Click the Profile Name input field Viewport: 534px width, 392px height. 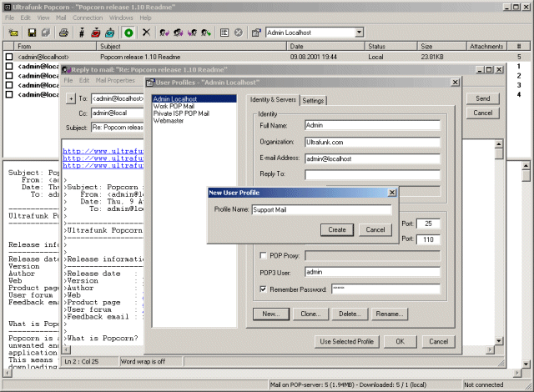coord(321,210)
